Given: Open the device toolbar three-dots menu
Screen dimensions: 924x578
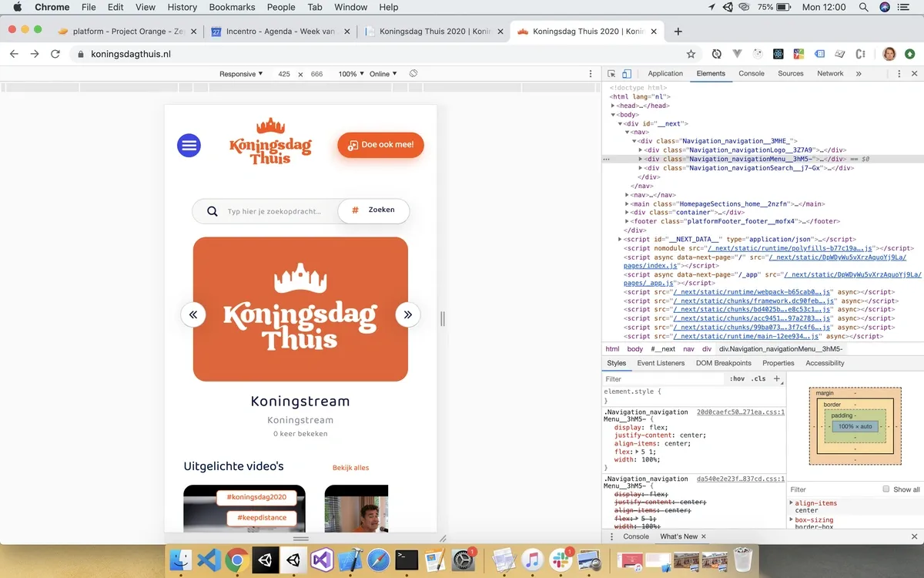Looking at the screenshot, I should click(x=591, y=74).
